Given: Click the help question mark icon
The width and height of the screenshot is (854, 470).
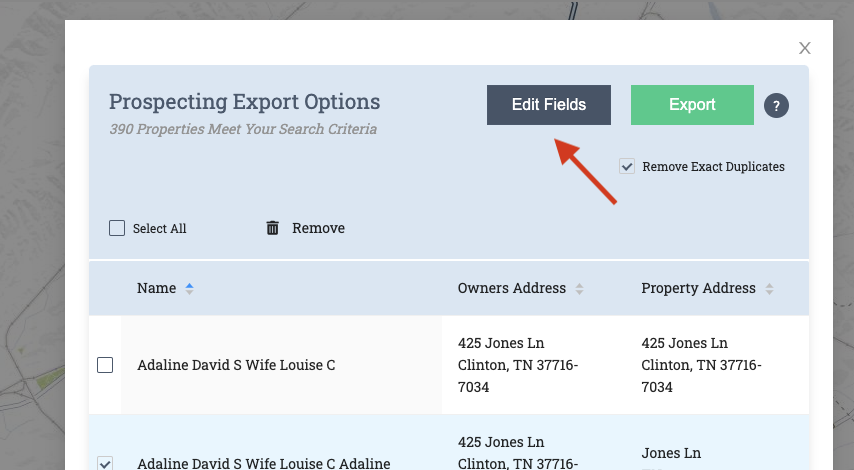Looking at the screenshot, I should (776, 106).
